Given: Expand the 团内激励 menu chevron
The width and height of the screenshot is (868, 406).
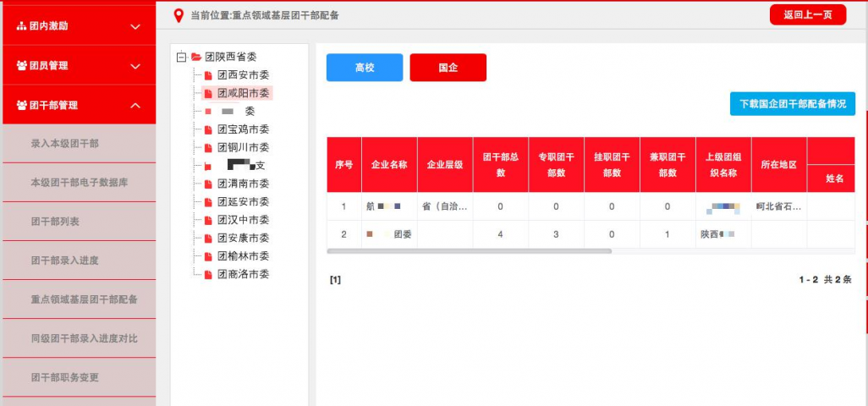Looking at the screenshot, I should click(x=135, y=27).
